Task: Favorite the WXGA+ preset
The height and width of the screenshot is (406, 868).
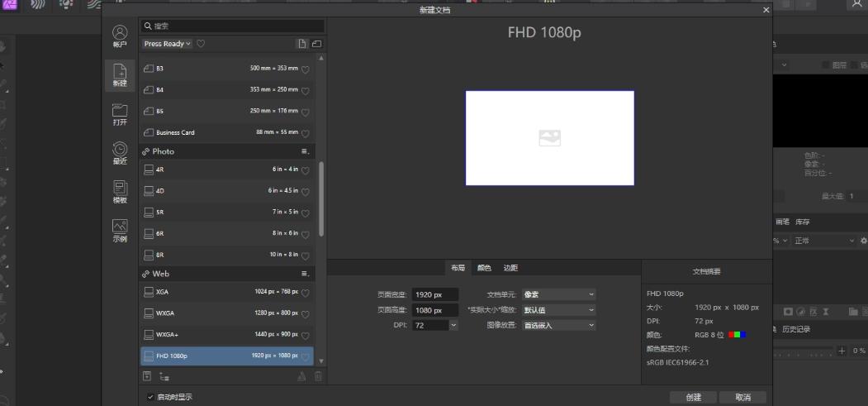Action: coord(305,336)
